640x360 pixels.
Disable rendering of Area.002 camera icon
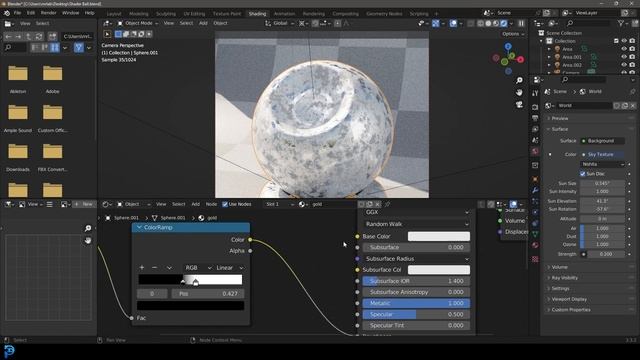(632, 65)
